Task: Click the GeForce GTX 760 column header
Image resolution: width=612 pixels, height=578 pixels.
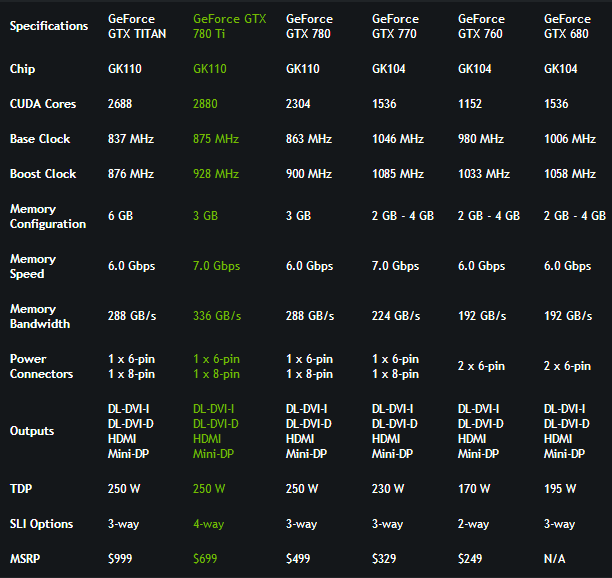Action: click(x=481, y=26)
